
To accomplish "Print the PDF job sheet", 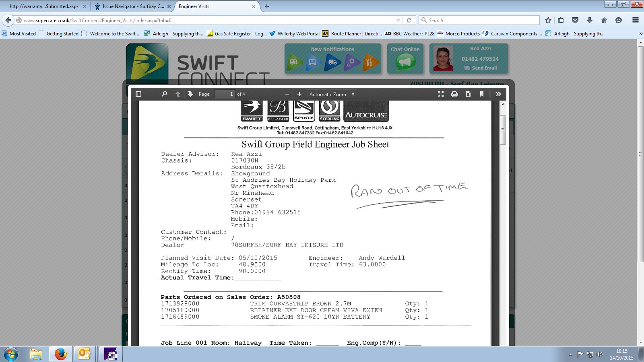I will (x=454, y=94).
